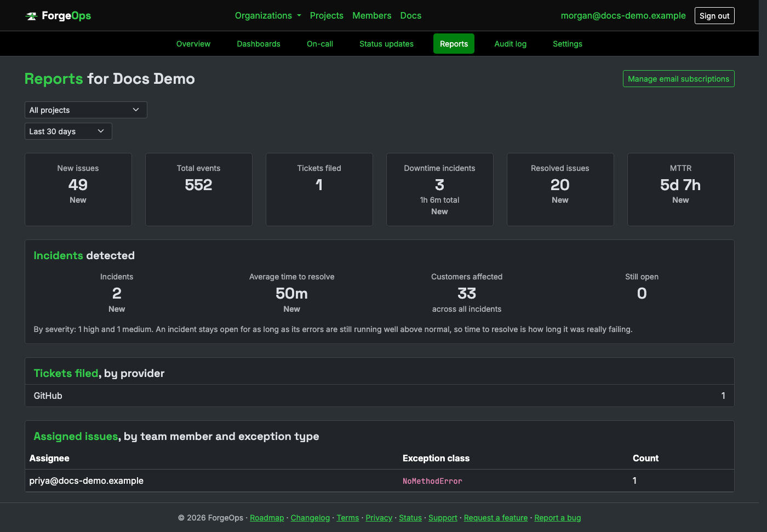This screenshot has width=767, height=532.
Task: Click Customers affected value 33
Action: [x=467, y=294]
